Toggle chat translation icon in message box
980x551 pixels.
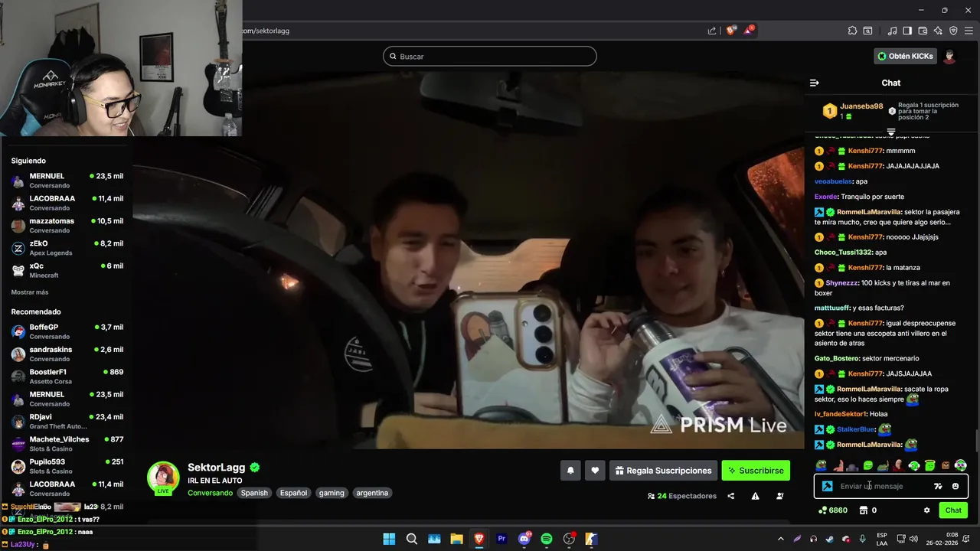[938, 486]
